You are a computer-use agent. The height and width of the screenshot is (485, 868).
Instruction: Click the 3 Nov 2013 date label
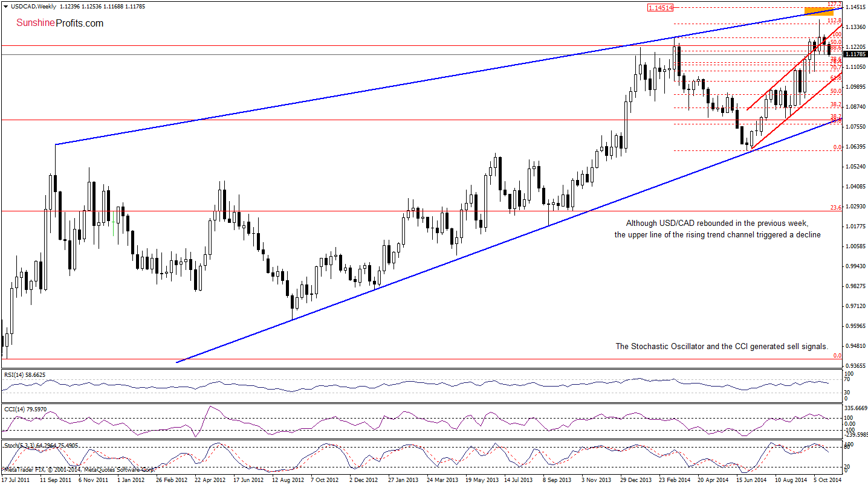[595, 480]
